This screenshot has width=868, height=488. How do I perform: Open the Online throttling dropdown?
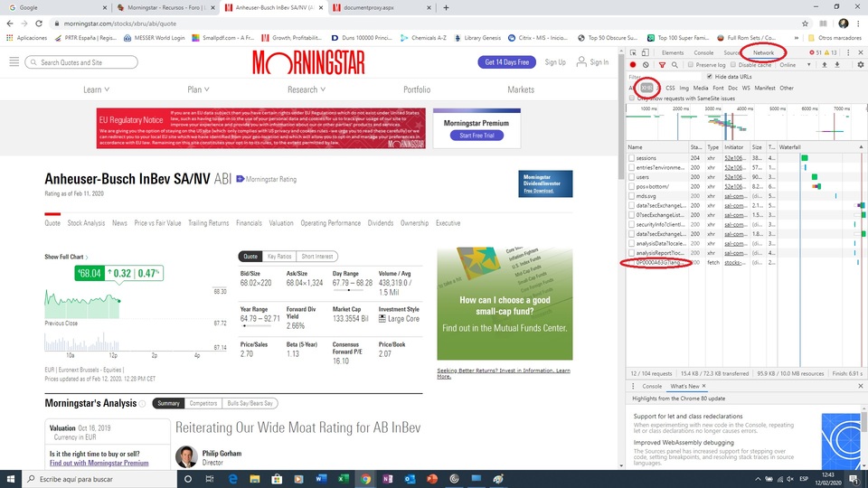(x=796, y=65)
